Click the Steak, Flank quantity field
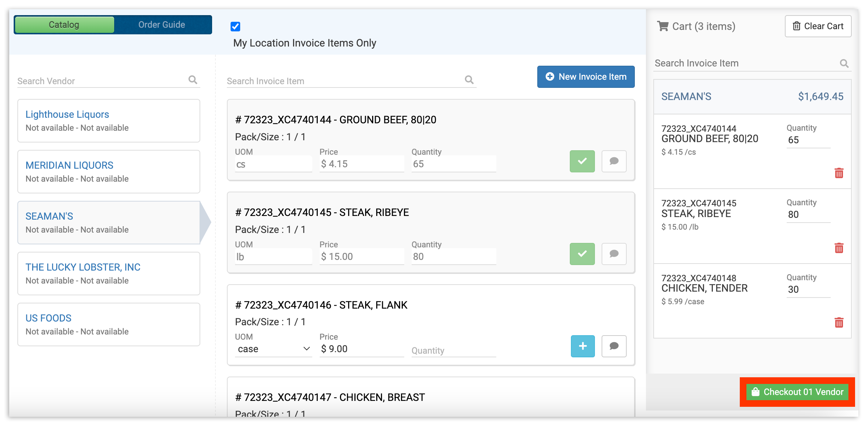868x426 pixels. pyautogui.click(x=453, y=350)
